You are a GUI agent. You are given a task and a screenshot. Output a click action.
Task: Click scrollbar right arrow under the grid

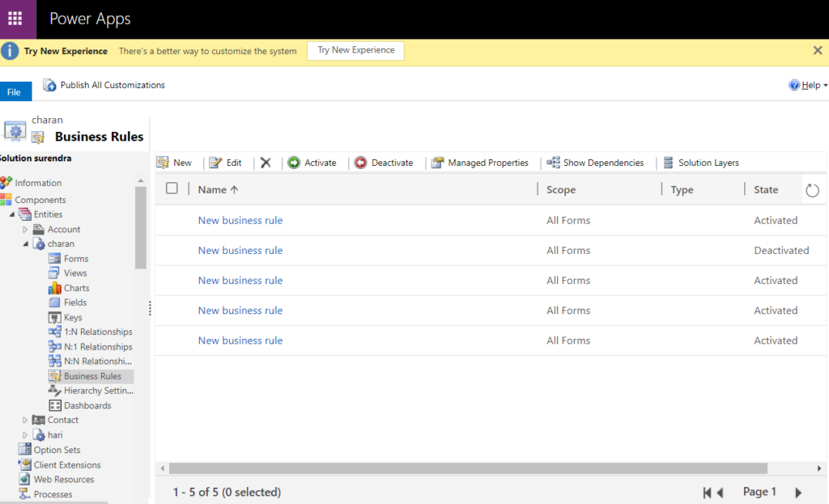tap(819, 468)
